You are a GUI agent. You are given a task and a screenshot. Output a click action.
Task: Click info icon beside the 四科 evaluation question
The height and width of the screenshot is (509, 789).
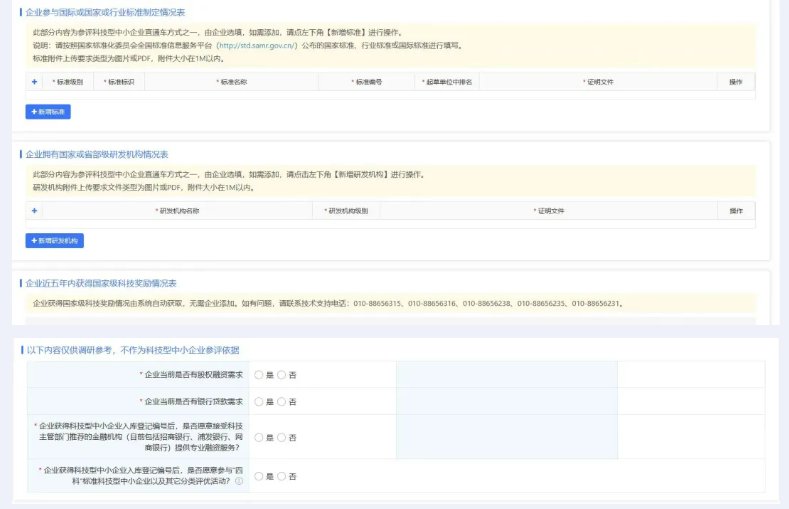coord(239,481)
